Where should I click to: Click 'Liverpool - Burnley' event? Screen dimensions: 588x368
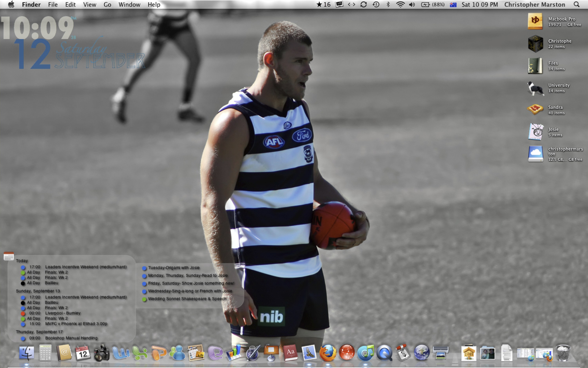tap(63, 313)
